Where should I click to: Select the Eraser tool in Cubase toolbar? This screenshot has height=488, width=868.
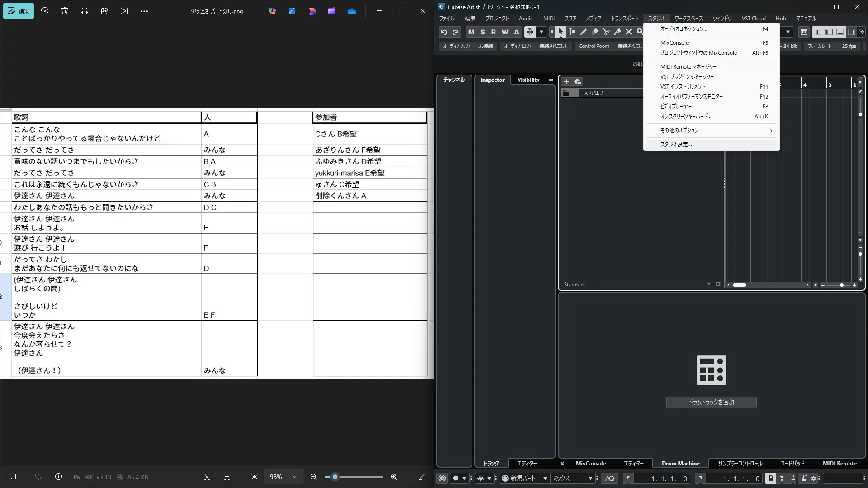click(x=595, y=32)
